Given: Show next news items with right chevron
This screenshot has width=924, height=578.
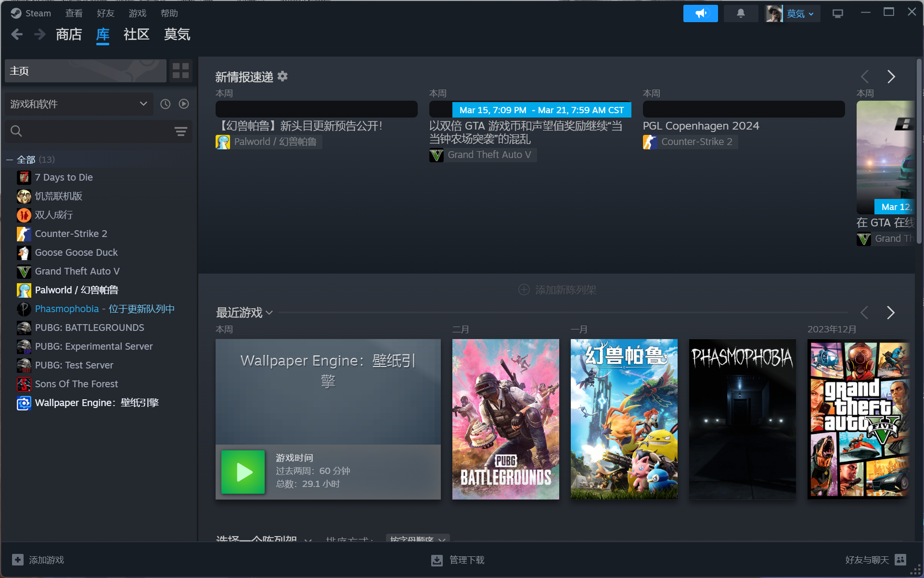Looking at the screenshot, I should click(891, 77).
